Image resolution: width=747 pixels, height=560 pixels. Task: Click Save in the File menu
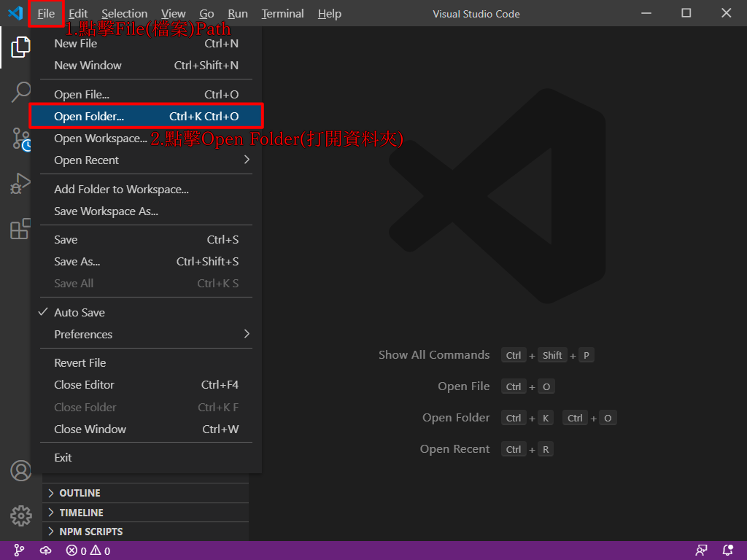[x=146, y=239]
